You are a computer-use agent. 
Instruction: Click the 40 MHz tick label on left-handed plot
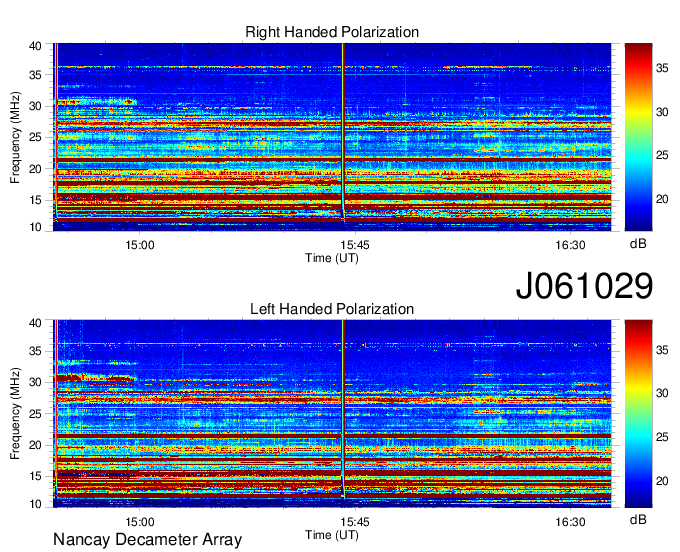[x=35, y=323]
